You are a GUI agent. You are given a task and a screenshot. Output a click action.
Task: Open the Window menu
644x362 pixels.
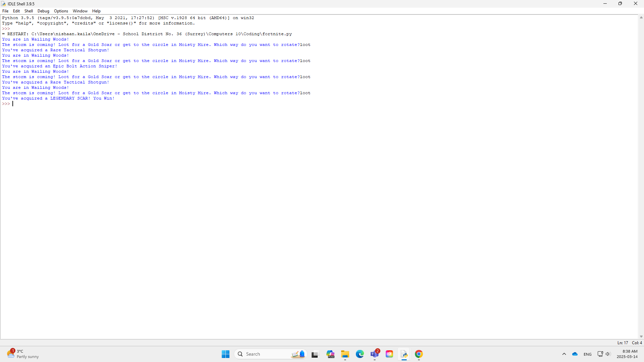click(x=80, y=11)
